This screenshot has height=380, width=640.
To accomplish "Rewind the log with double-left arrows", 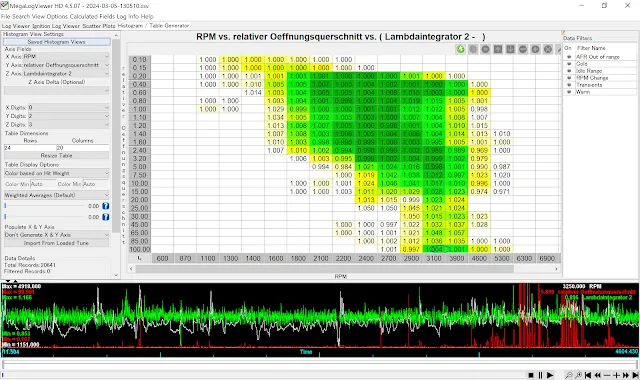I will point(598,375).
